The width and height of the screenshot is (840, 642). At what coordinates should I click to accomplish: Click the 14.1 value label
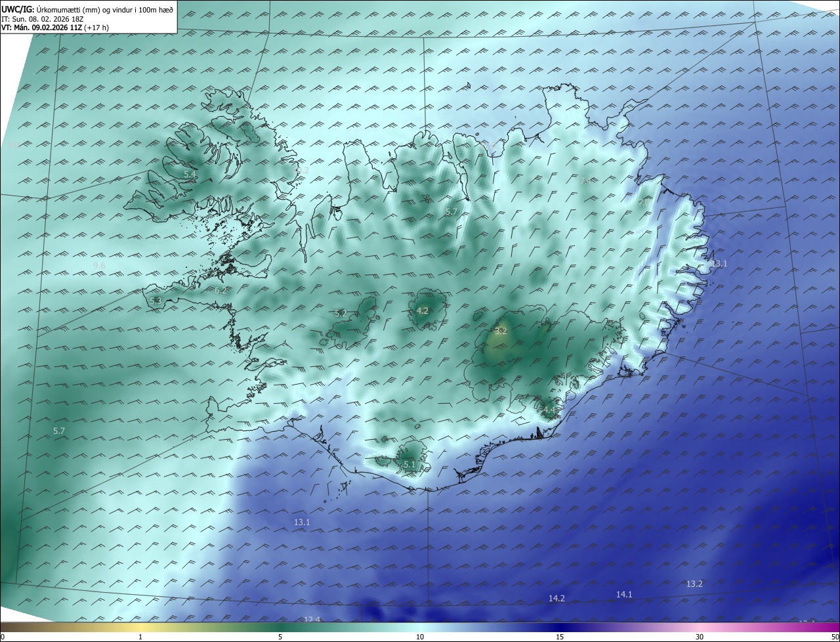[x=624, y=595]
